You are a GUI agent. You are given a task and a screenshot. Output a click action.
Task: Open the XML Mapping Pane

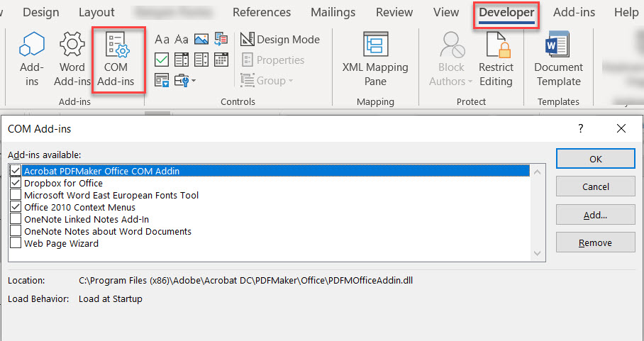coord(375,60)
